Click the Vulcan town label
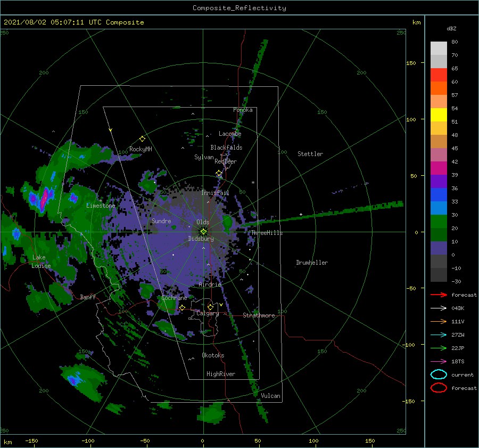The height and width of the screenshot is (448, 479). tap(270, 396)
